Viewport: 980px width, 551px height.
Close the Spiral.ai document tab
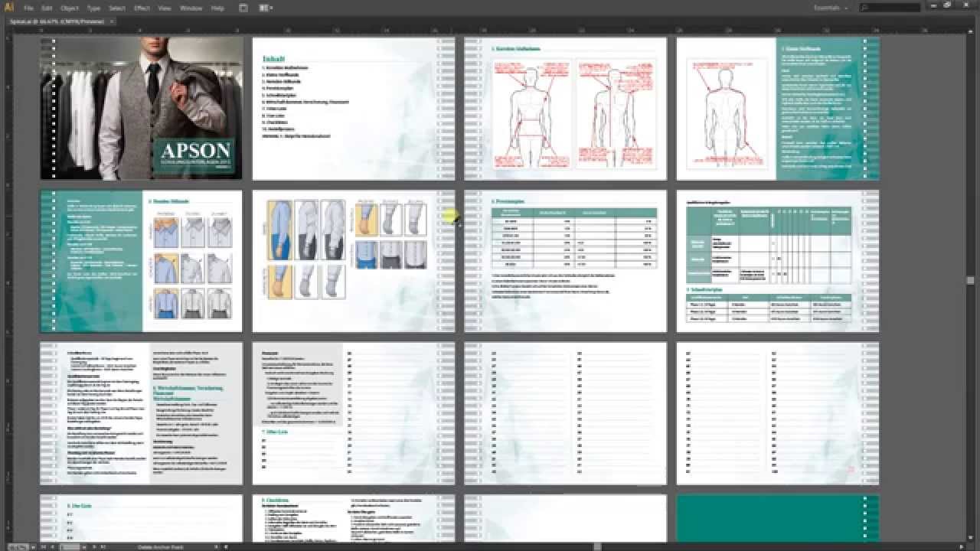click(110, 21)
